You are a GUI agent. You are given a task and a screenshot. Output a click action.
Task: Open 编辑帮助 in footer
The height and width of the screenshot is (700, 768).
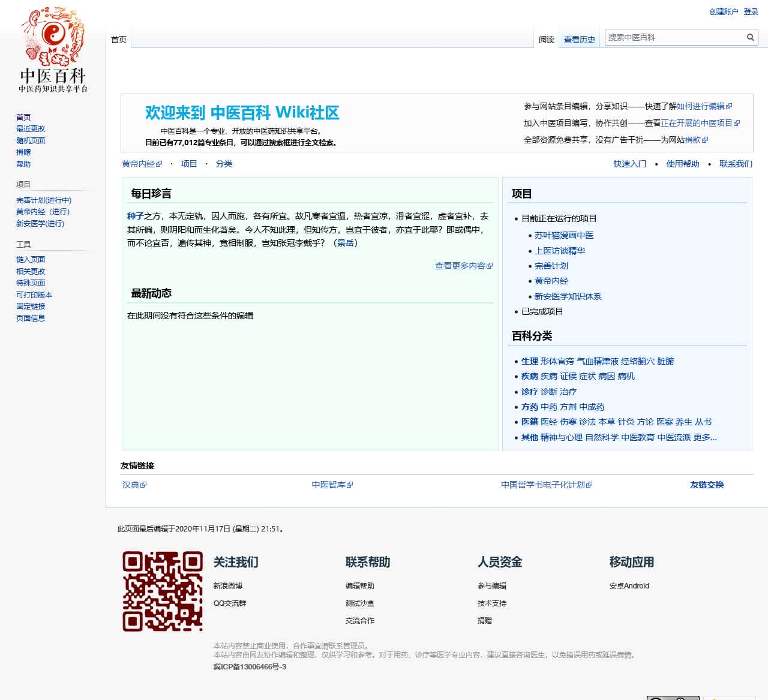[x=360, y=586]
